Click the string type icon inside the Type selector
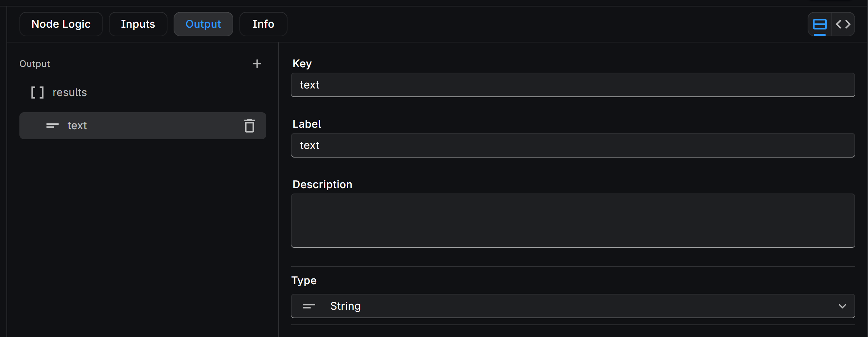The width and height of the screenshot is (868, 337). pyautogui.click(x=308, y=306)
